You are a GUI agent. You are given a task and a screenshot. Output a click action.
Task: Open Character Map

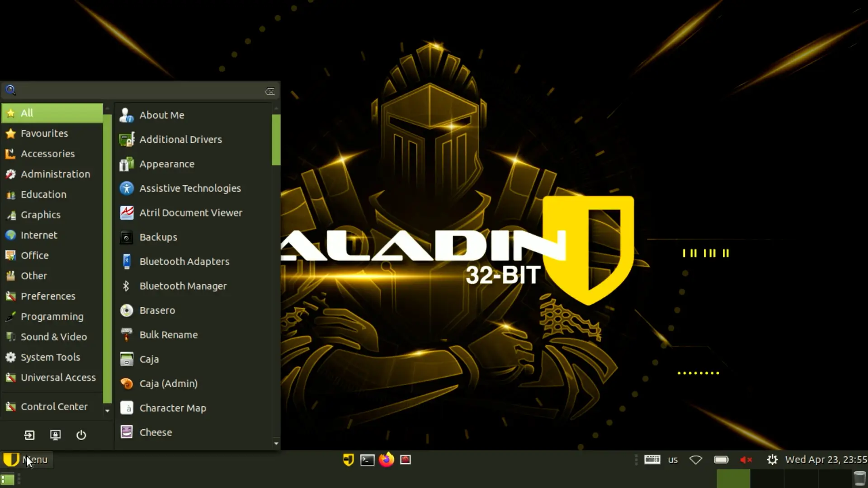click(193, 408)
